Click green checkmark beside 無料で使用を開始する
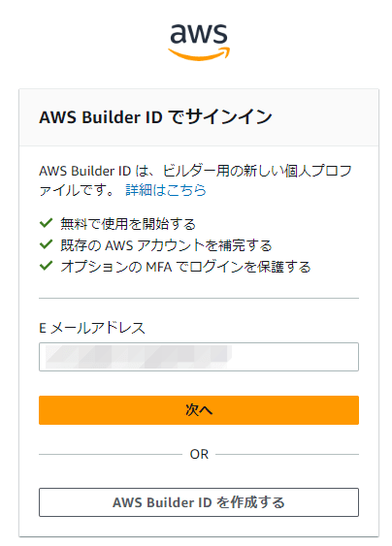The height and width of the screenshot is (546, 392). point(46,222)
